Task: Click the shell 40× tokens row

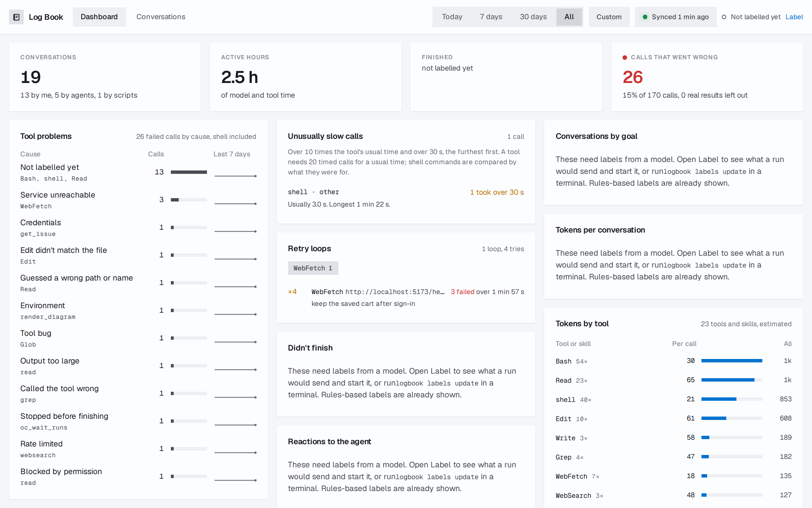Action: 673,399
